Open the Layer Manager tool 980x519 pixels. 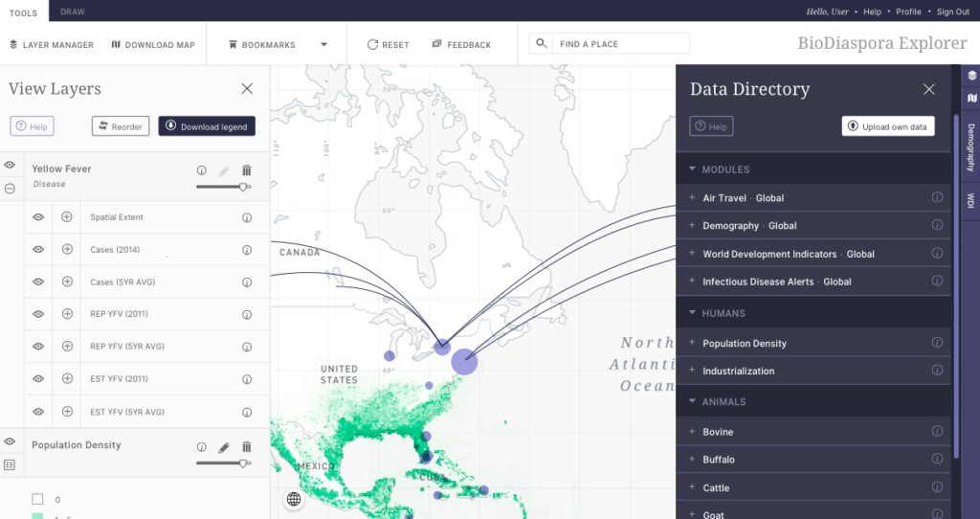[x=52, y=45]
